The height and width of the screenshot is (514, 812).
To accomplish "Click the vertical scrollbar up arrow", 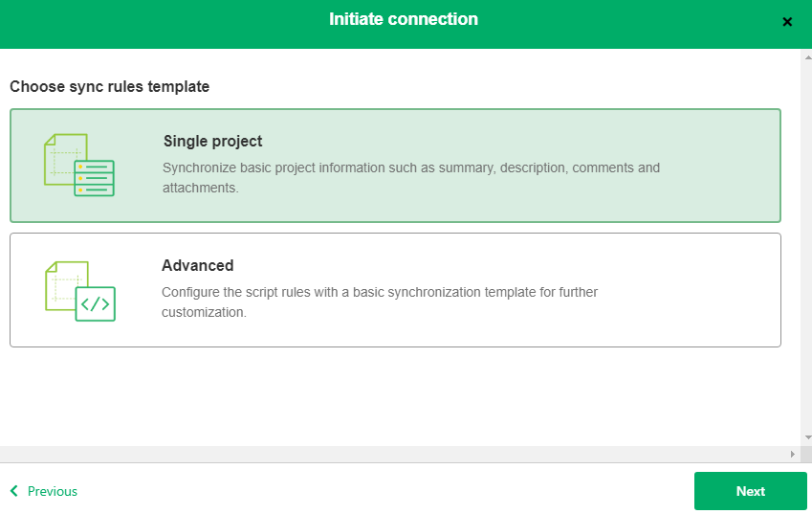I will click(806, 56).
